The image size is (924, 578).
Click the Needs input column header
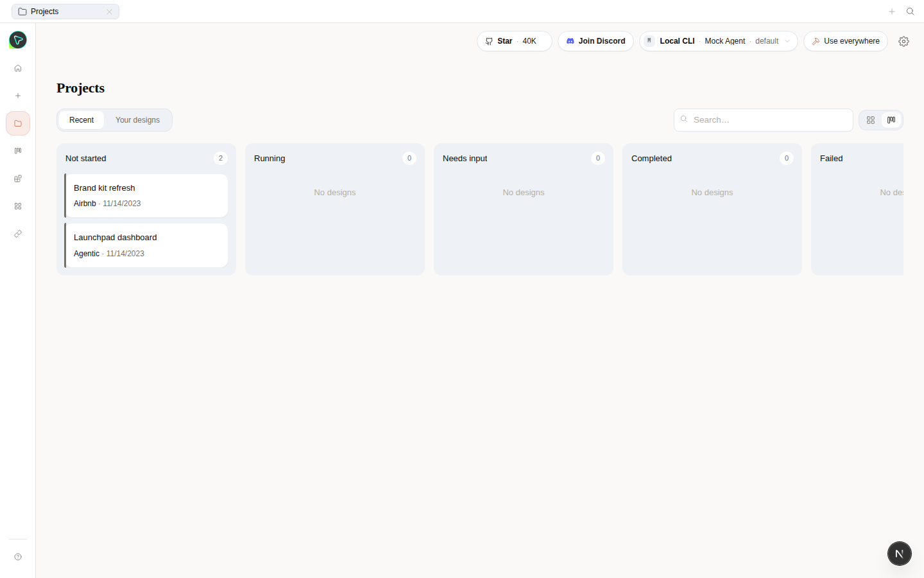pyautogui.click(x=465, y=159)
